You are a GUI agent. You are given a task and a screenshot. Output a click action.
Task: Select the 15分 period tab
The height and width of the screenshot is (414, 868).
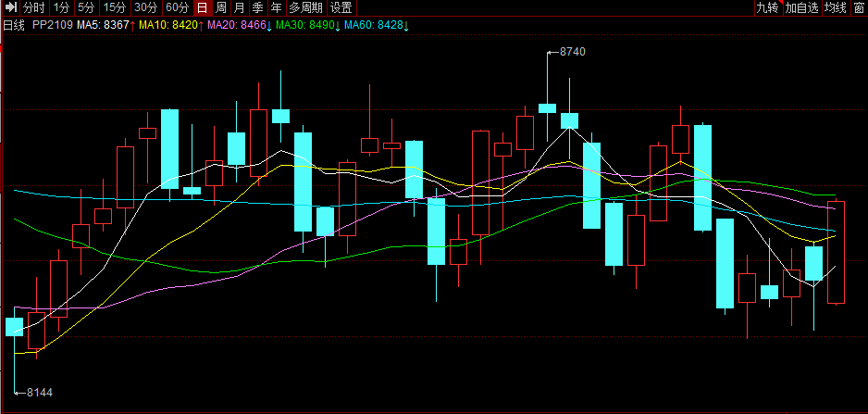coord(115,7)
